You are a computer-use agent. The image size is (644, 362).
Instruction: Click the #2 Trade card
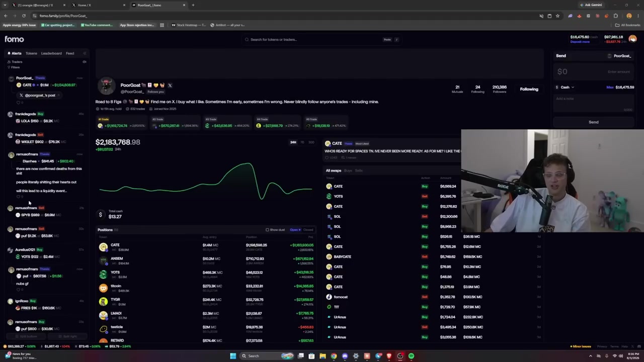(176, 123)
